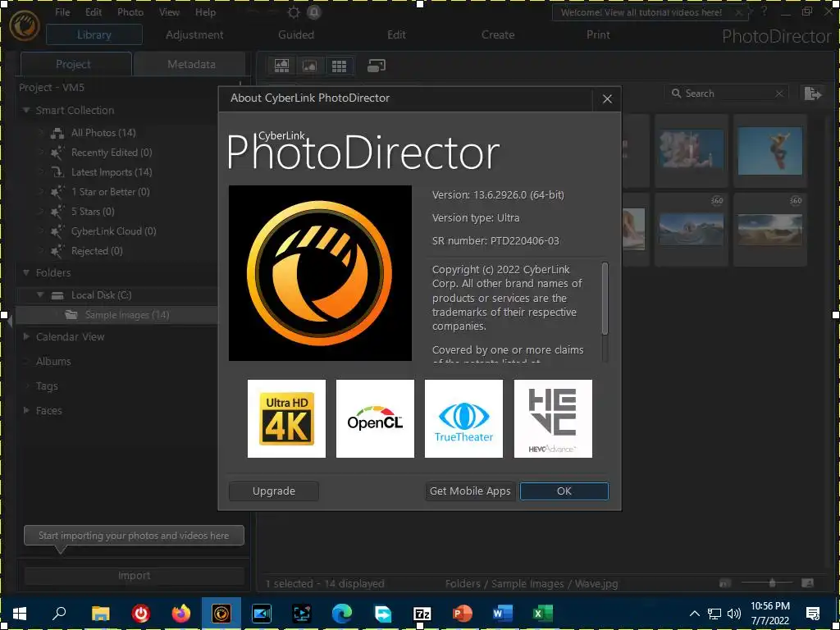Open Microsoft Edge from the taskbar

342,614
